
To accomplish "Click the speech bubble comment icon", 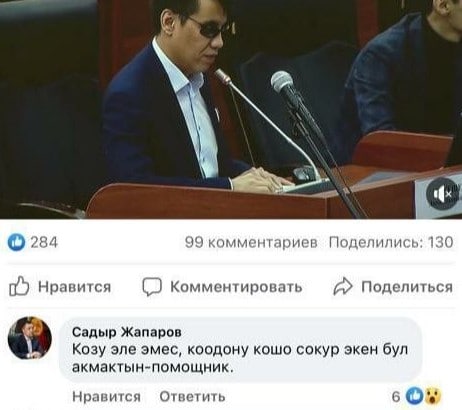I will tap(152, 287).
